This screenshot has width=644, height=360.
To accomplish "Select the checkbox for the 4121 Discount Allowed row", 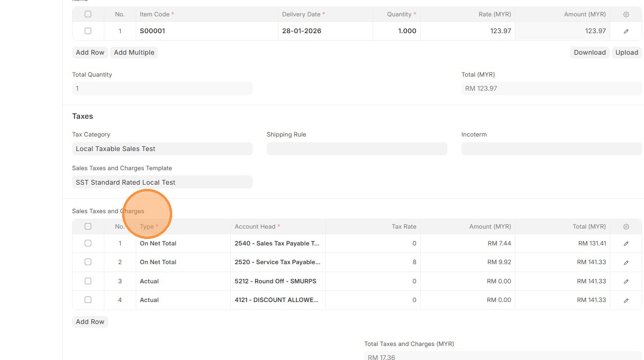I will pyautogui.click(x=88, y=300).
